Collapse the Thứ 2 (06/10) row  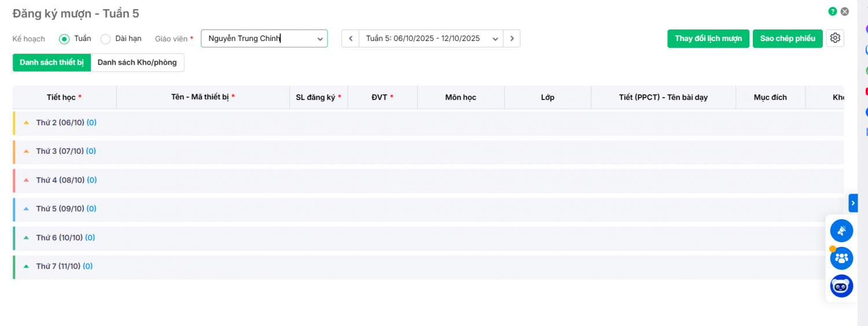click(26, 123)
